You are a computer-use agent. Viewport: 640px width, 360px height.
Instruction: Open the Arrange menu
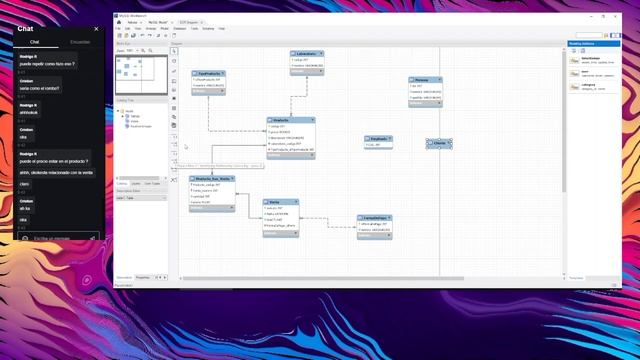pyautogui.click(x=151, y=29)
